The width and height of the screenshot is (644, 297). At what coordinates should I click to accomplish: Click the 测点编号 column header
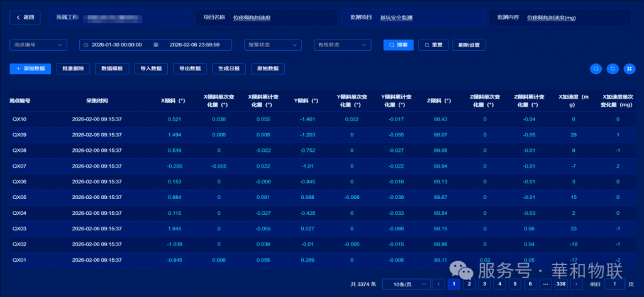20,101
